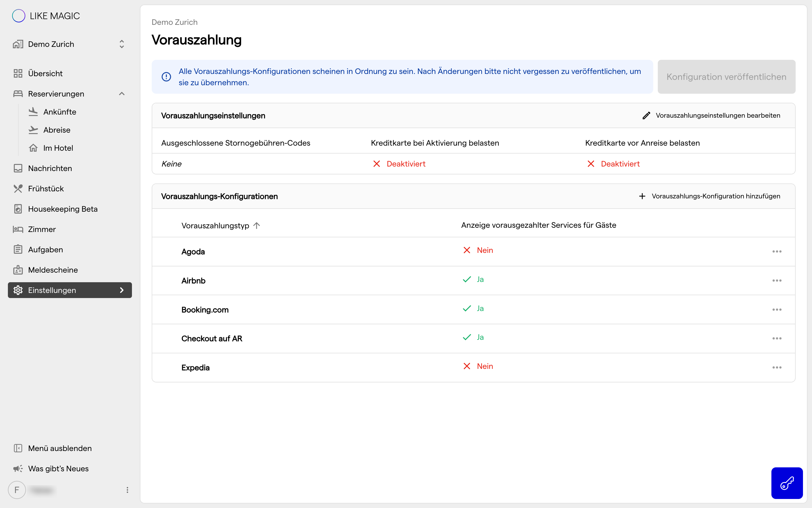Click the Meldescheine badge icon

[x=18, y=270]
